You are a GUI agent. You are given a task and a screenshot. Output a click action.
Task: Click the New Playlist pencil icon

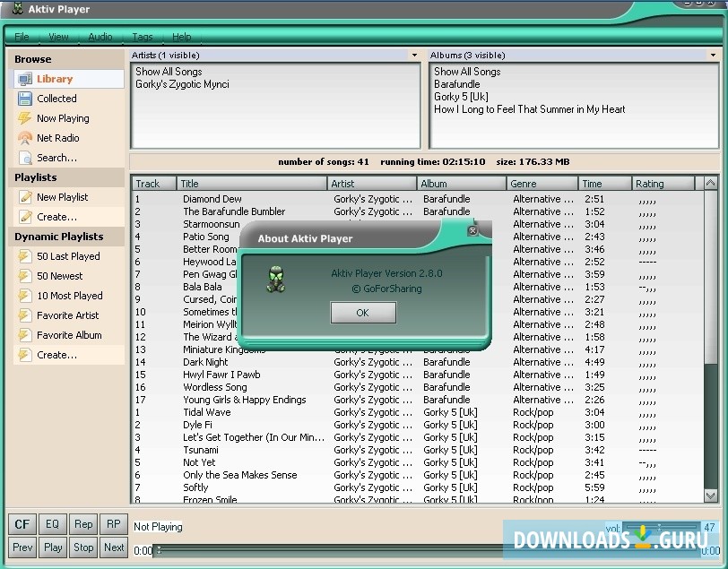[x=24, y=197]
